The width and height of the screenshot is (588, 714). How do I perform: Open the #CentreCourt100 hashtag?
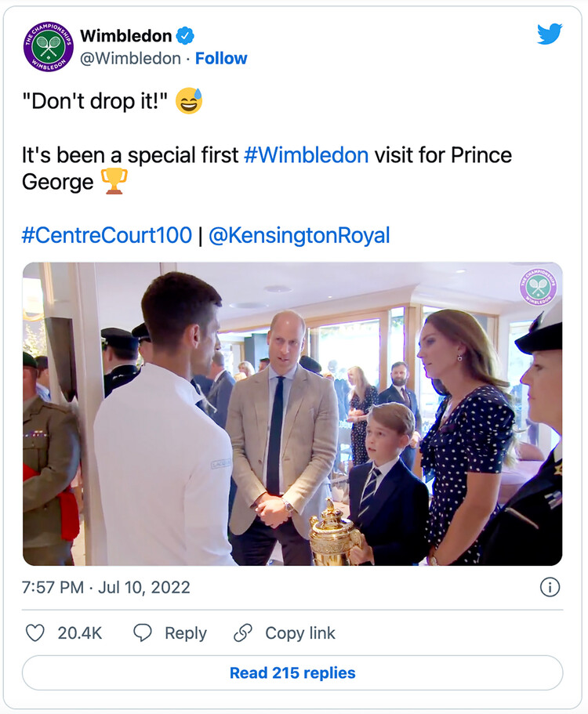(x=107, y=235)
